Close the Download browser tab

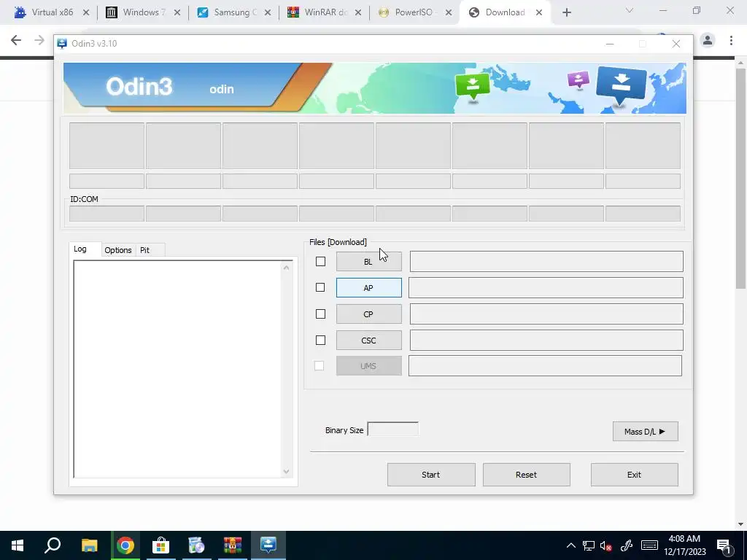pos(539,13)
